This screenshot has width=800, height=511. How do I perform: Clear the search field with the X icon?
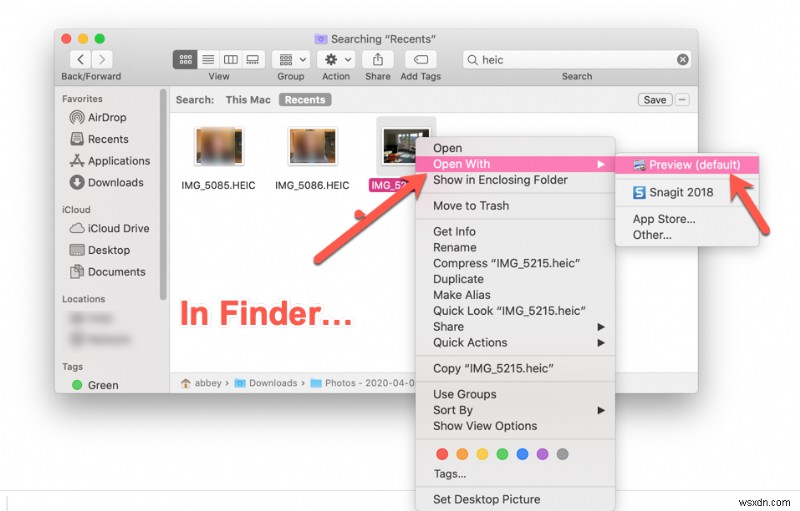[x=683, y=60]
